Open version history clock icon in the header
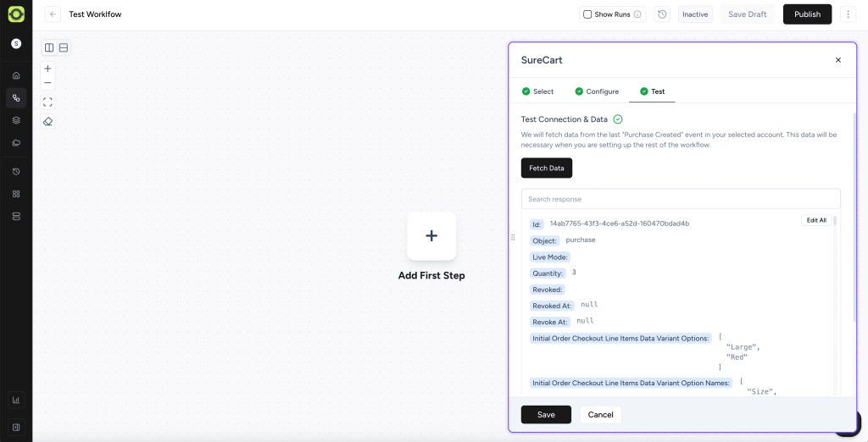The width and height of the screenshot is (868, 442). 662,14
